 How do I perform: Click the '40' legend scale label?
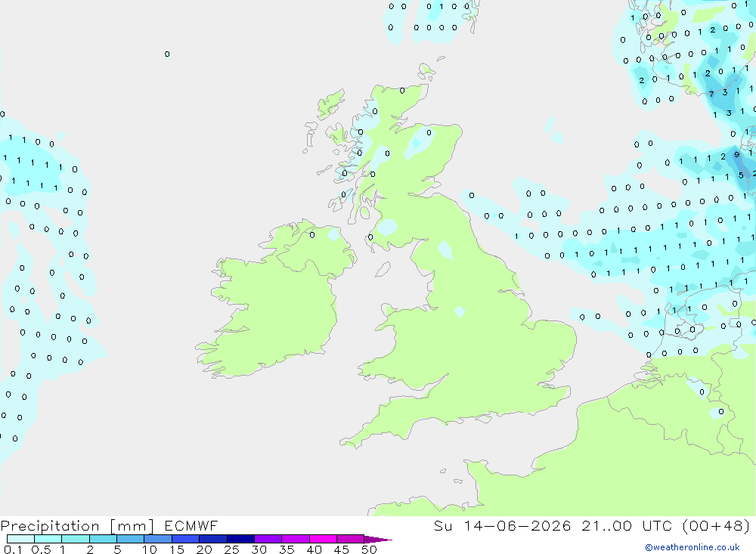(x=314, y=549)
